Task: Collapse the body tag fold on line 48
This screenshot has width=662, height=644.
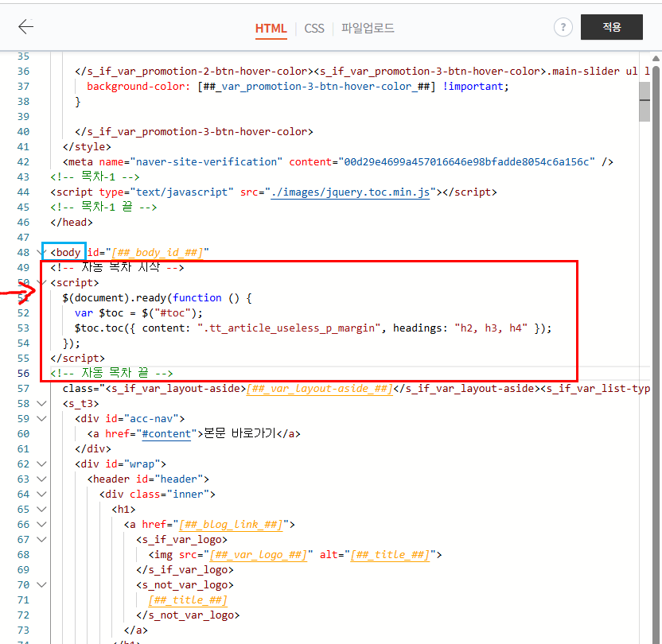Action: [x=41, y=252]
